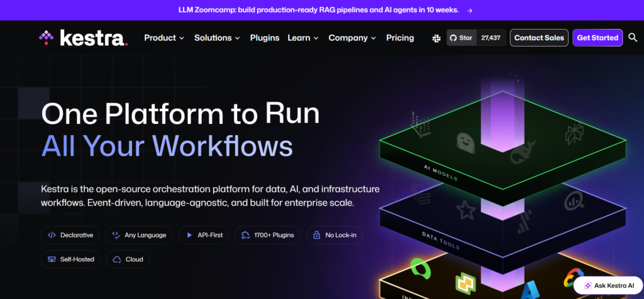Expand the Solutions menu
The image size is (644, 299).
217,38
